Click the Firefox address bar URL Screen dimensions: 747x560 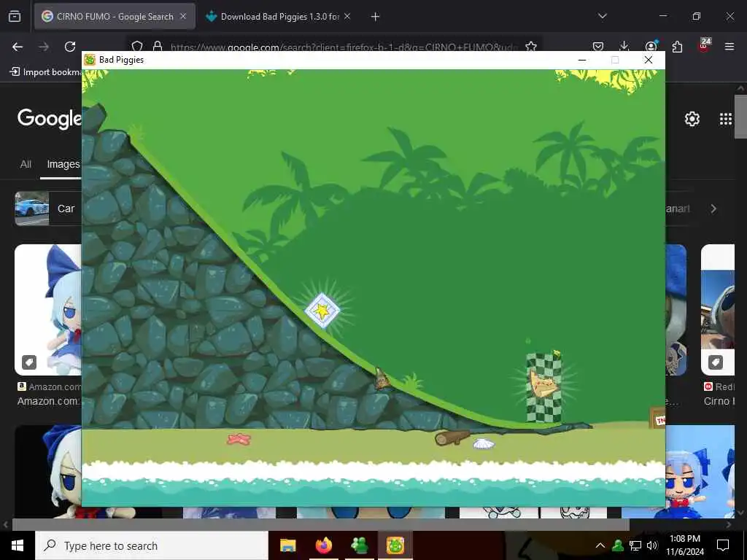pyautogui.click(x=343, y=47)
